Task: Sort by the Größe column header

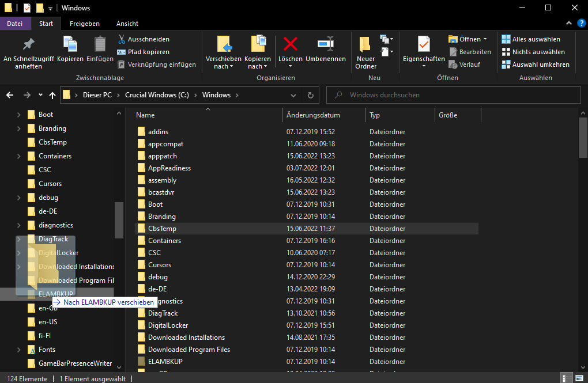Action: [x=458, y=115]
